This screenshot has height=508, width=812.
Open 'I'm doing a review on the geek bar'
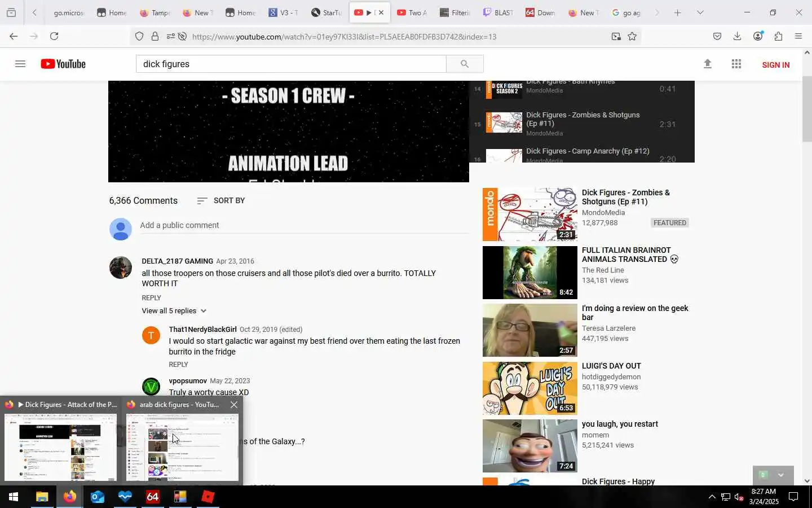point(635,313)
